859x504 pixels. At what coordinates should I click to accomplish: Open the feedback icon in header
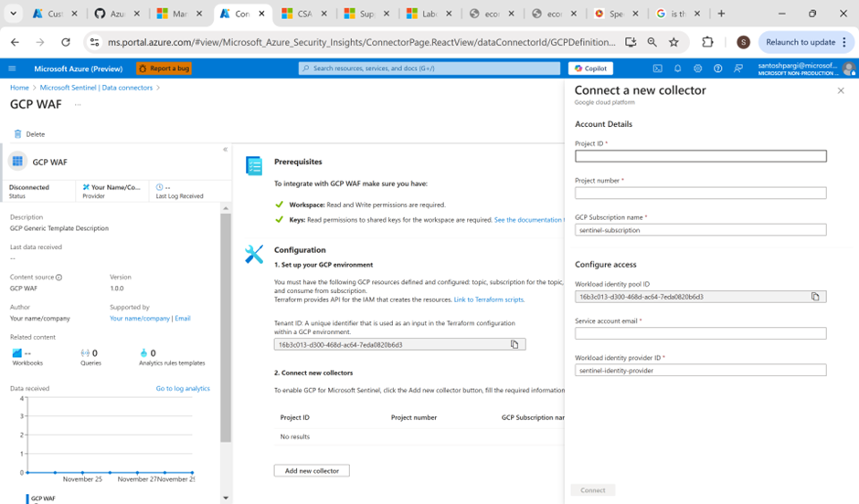[x=738, y=68]
